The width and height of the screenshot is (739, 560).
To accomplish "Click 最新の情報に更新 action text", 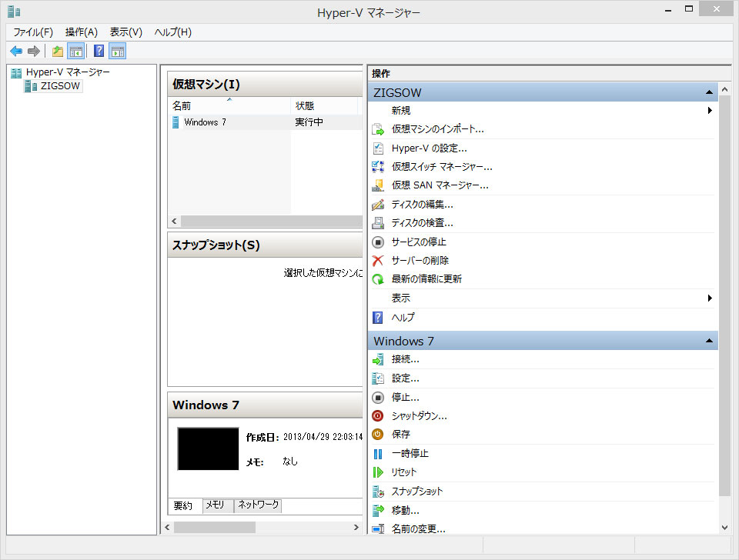I will (x=426, y=279).
